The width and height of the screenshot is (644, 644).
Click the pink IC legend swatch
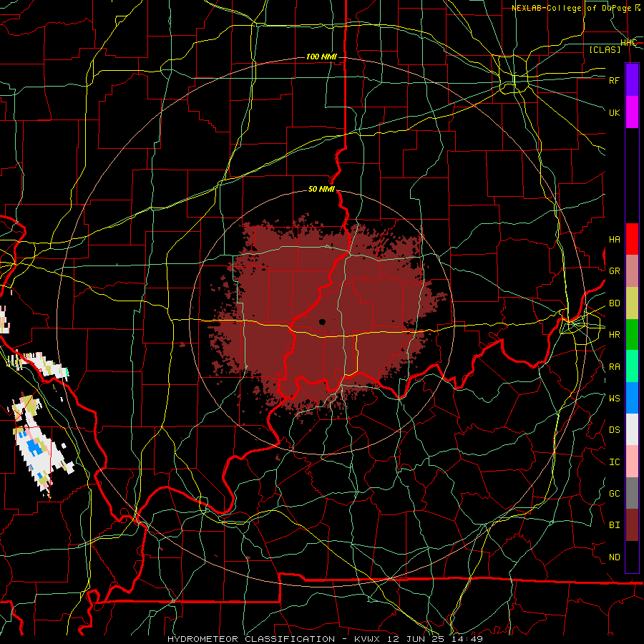point(632,462)
